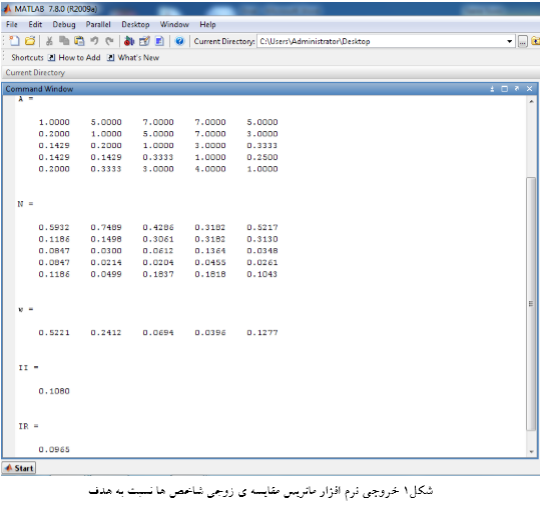Screen dimensions: 542x514
Task: Click the w value 0.1277
Action: pos(262,333)
